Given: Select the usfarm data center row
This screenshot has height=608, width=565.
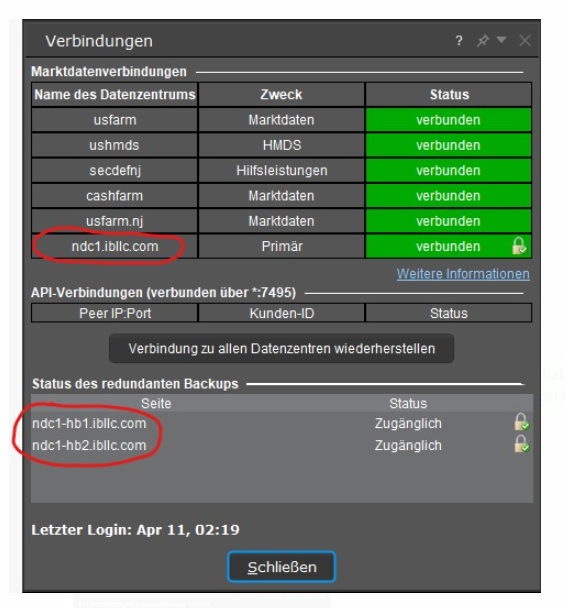Looking at the screenshot, I should 282,120.
